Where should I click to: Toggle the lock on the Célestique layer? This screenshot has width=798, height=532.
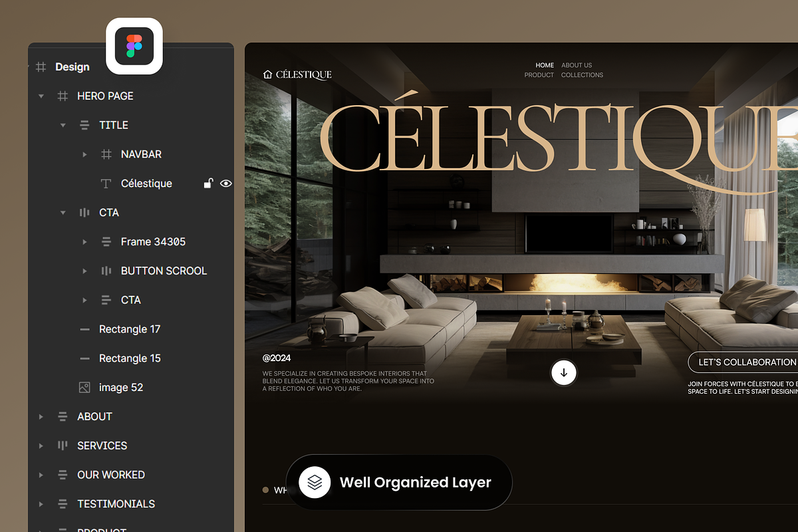(208, 184)
